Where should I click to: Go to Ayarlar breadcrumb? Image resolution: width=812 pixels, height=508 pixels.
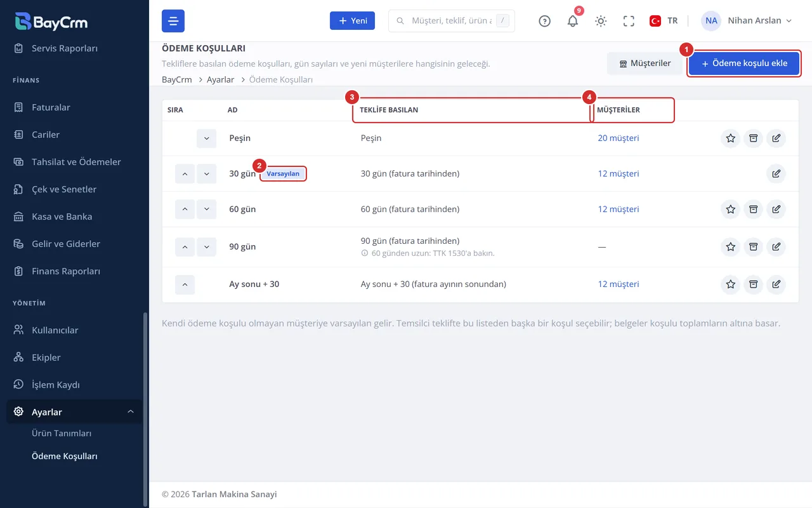point(220,79)
